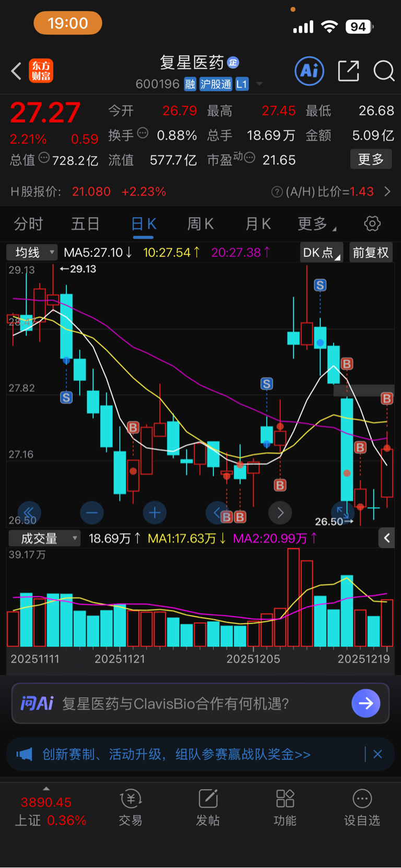The image size is (401, 868).
Task: Tap the stock code 600196
Action: click(x=158, y=84)
